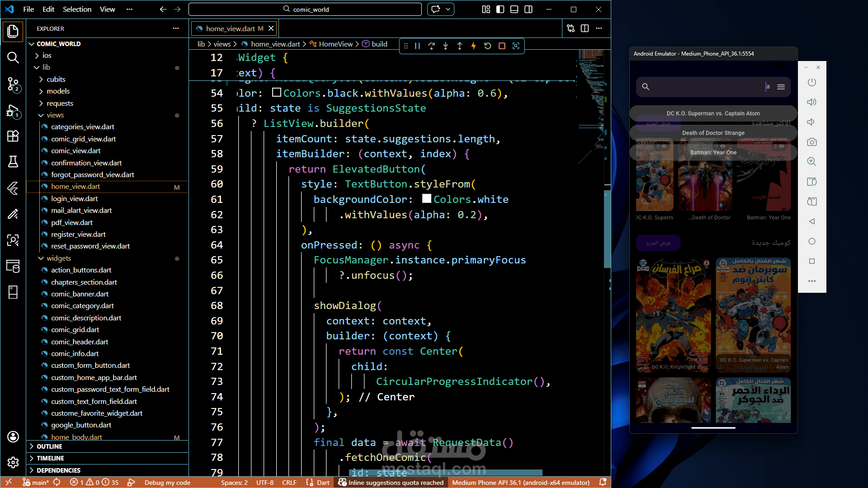
Task: Open login_view.dart in the explorer
Action: click(x=74, y=199)
